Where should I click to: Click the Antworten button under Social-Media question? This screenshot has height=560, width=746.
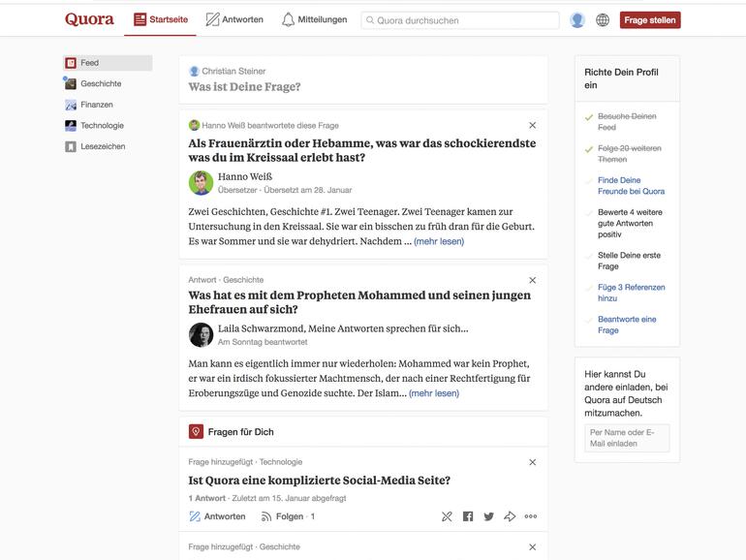point(217,516)
